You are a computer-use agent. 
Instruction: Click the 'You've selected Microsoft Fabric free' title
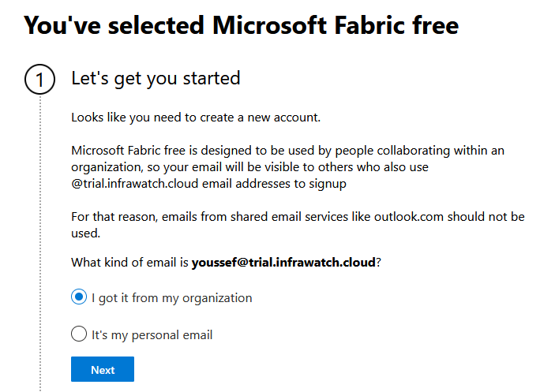[x=241, y=26]
